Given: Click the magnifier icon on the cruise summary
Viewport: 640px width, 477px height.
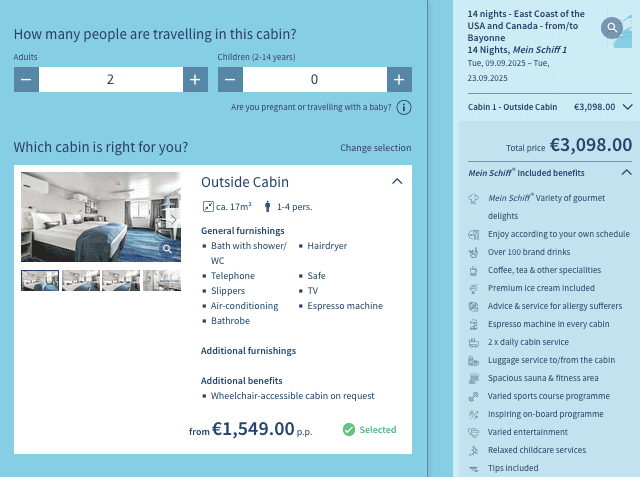Looking at the screenshot, I should click(612, 29).
